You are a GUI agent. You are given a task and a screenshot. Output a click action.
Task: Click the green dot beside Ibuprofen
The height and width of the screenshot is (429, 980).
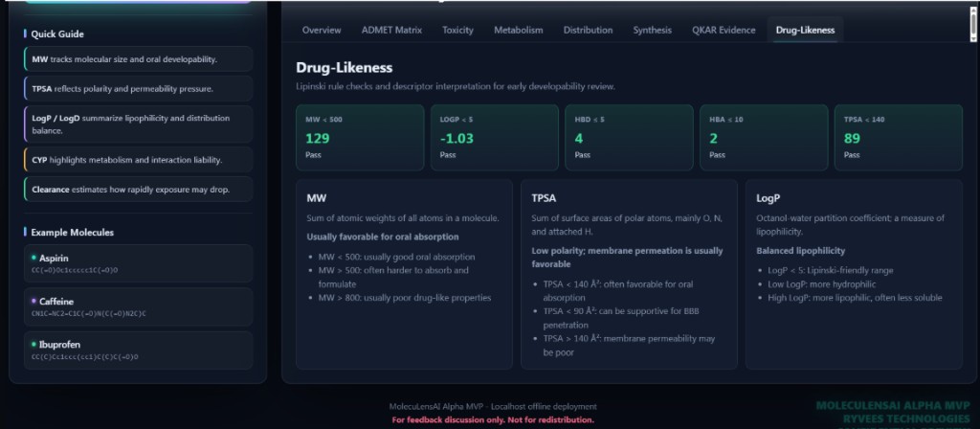pos(33,344)
